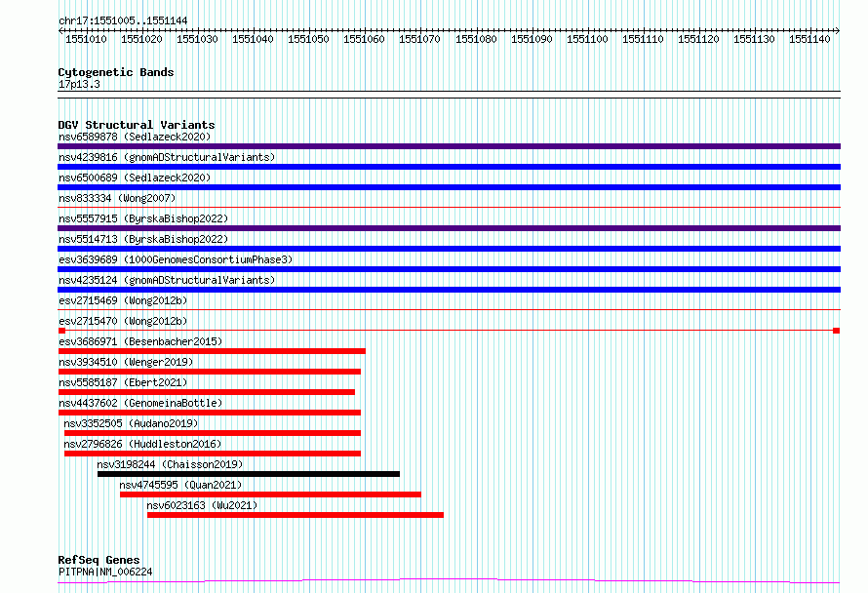Open variant label nsv4235124 (gnomADStructuralVariants)
This screenshot has width=868, height=593.
click(167, 280)
